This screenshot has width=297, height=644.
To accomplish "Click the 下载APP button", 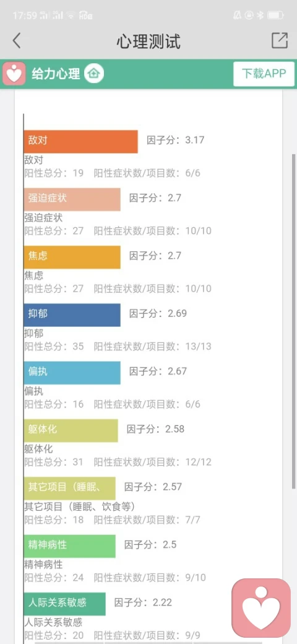I will (264, 74).
